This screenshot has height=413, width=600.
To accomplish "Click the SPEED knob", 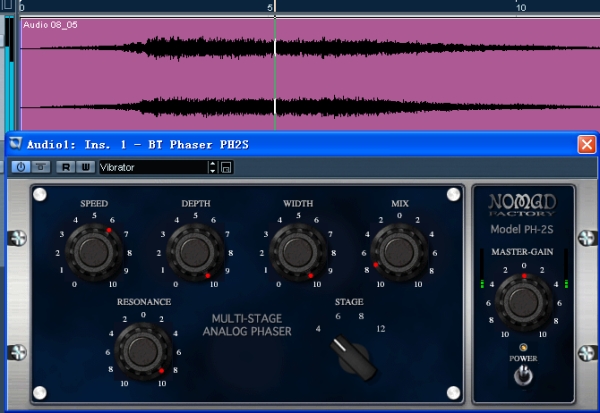I will (x=93, y=253).
